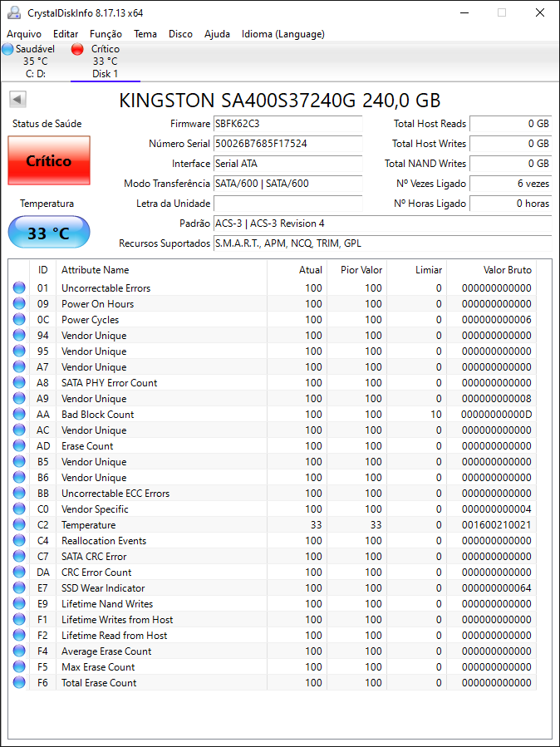560x747 pixels.
Task: Click the CrystalDiskInfo app icon in title bar
Action: tap(14, 12)
